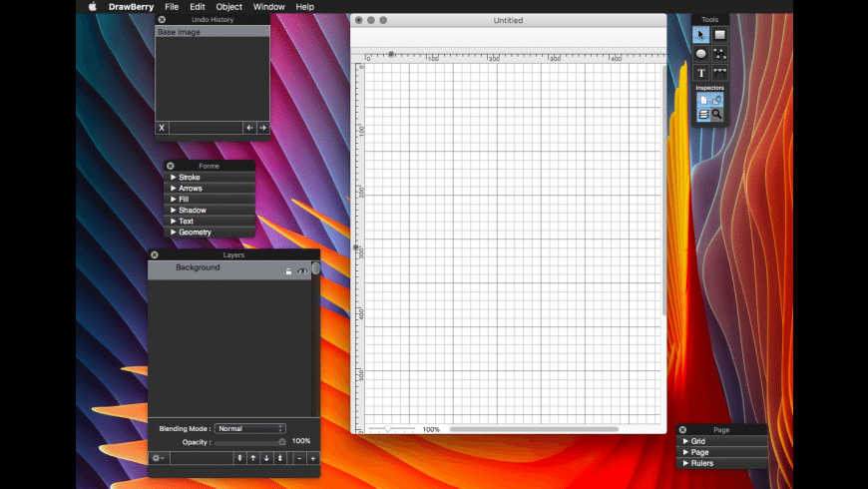Click the magnifier inspector icon

(717, 115)
